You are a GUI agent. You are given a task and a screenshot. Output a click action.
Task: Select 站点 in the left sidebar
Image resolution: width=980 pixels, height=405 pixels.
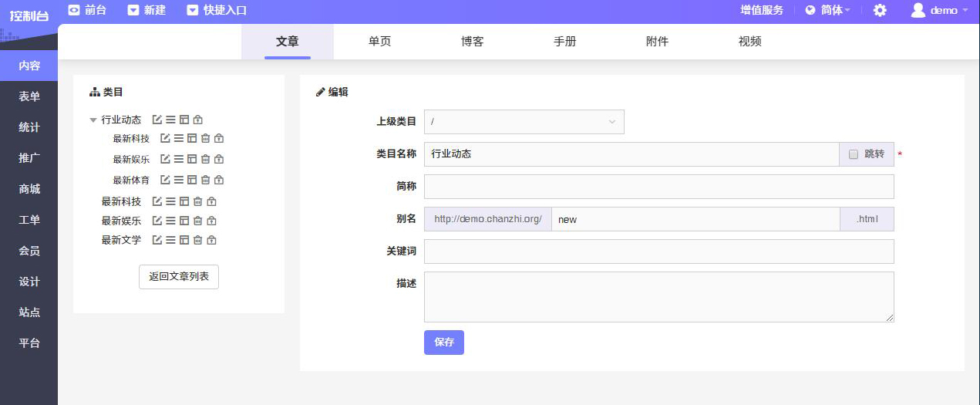pyautogui.click(x=29, y=312)
